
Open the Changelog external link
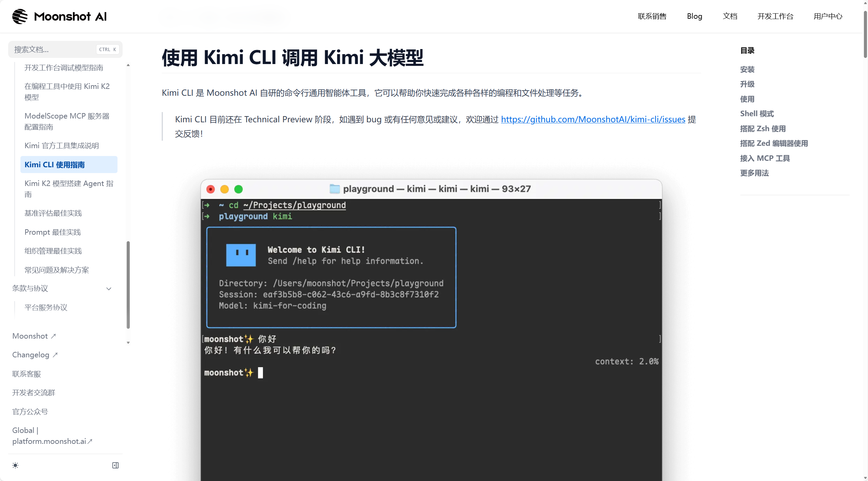point(35,355)
